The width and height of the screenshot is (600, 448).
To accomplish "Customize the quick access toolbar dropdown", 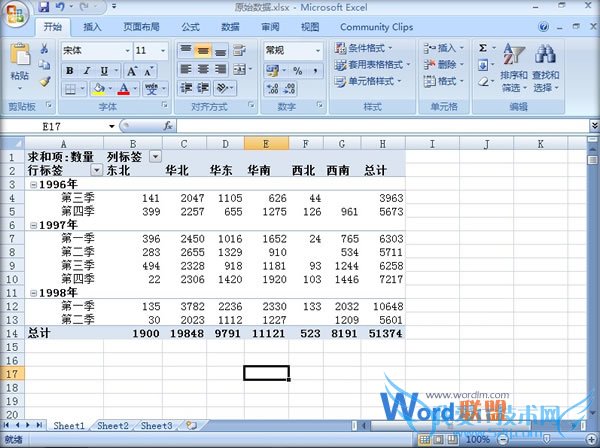I will tap(114, 7).
